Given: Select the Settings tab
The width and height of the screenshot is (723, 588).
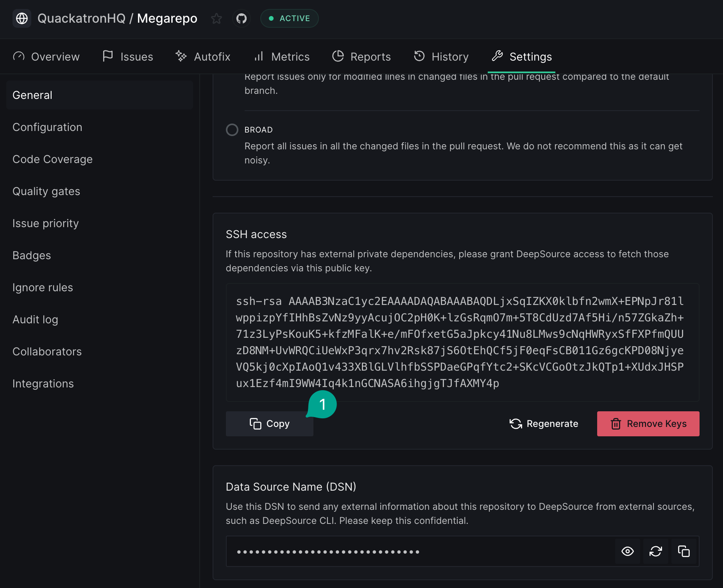Looking at the screenshot, I should [x=521, y=57].
